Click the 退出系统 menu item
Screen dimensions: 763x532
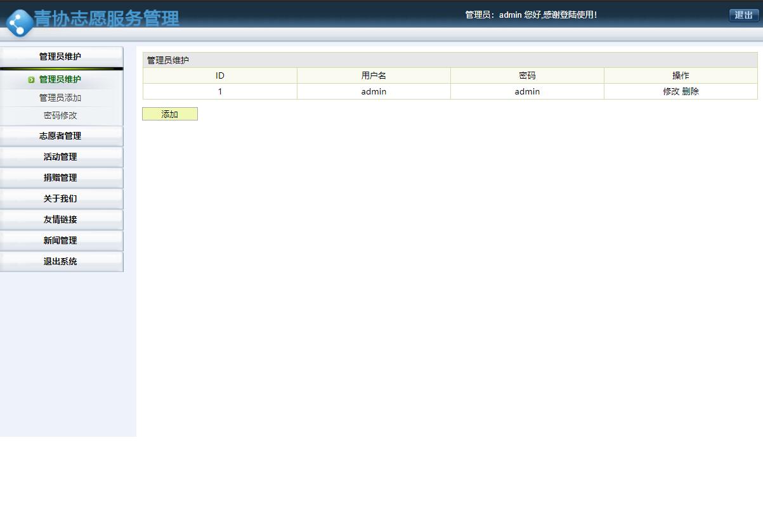[x=62, y=261]
